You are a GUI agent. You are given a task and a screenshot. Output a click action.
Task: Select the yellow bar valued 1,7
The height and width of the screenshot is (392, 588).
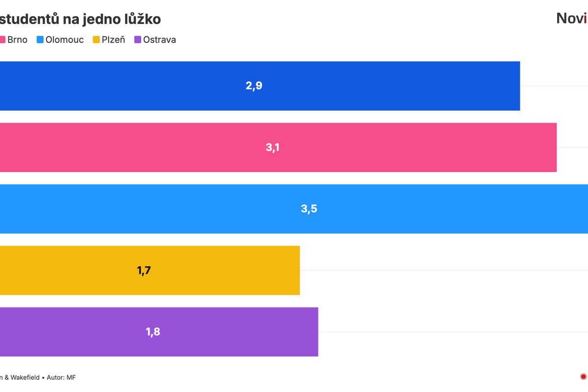point(220,270)
